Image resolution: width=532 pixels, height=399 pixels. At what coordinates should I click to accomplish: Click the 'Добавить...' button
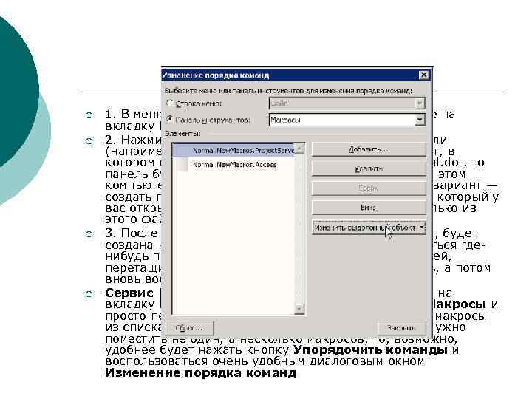click(369, 149)
